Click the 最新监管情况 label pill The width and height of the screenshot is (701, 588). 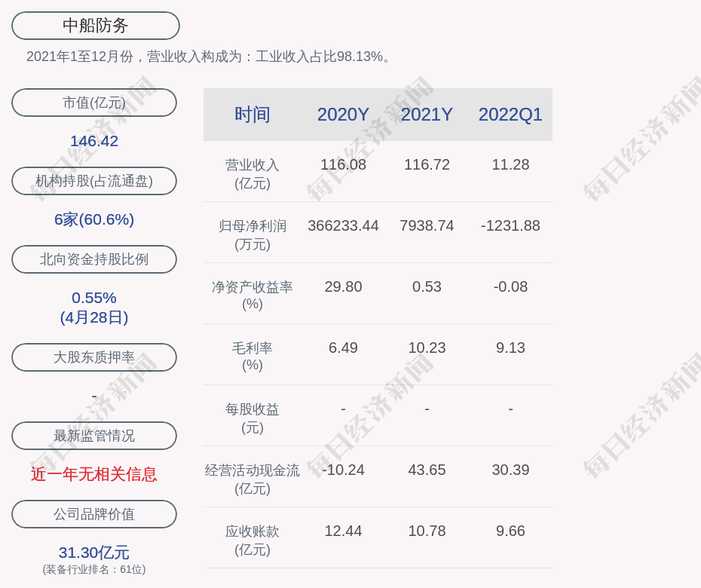pos(94,436)
